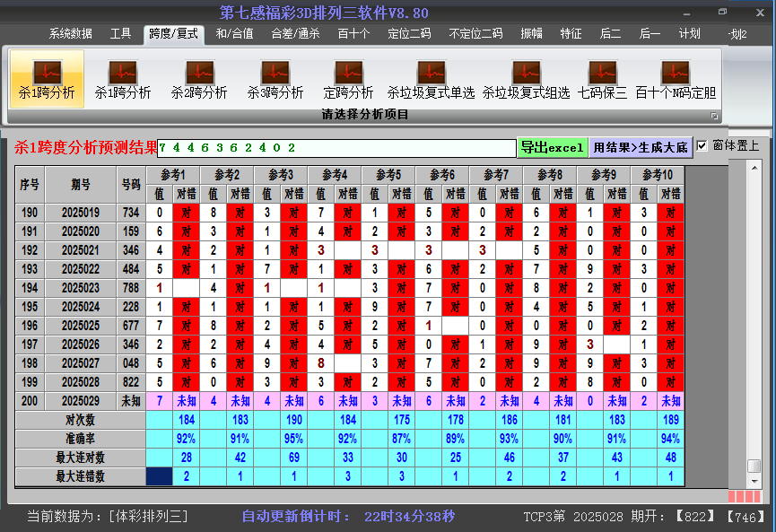Image resolution: width=776 pixels, height=532 pixels.
Task: Select the period 2025023 cell
Action: pyautogui.click(x=81, y=288)
